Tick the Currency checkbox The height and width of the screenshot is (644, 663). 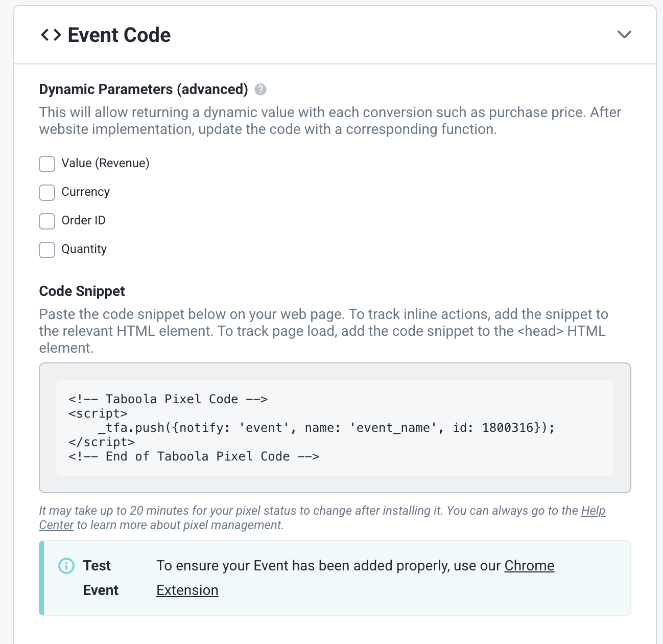coord(47,193)
